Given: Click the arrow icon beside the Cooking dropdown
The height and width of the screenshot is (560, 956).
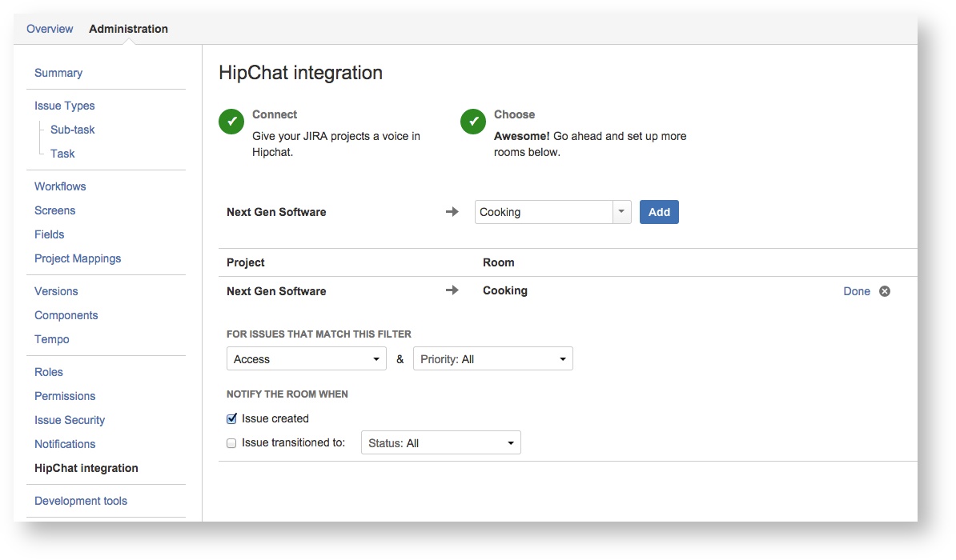Looking at the screenshot, I should (452, 212).
